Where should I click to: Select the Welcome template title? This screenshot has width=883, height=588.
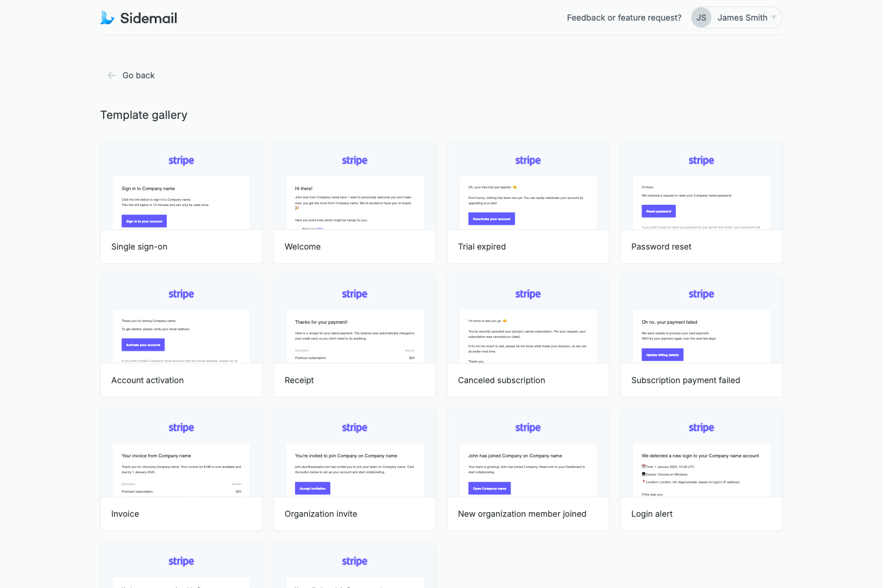coord(303,247)
